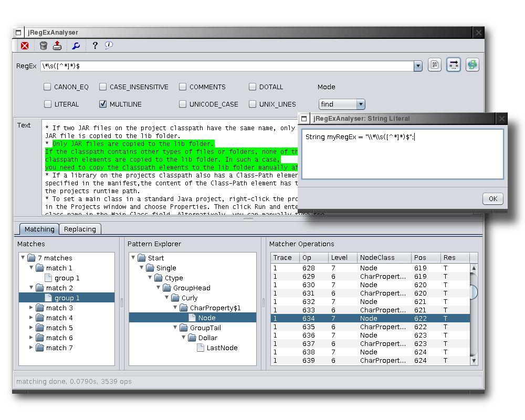Show about info via speech bubble icon
The width and height of the screenshot is (525, 420).
(x=109, y=46)
